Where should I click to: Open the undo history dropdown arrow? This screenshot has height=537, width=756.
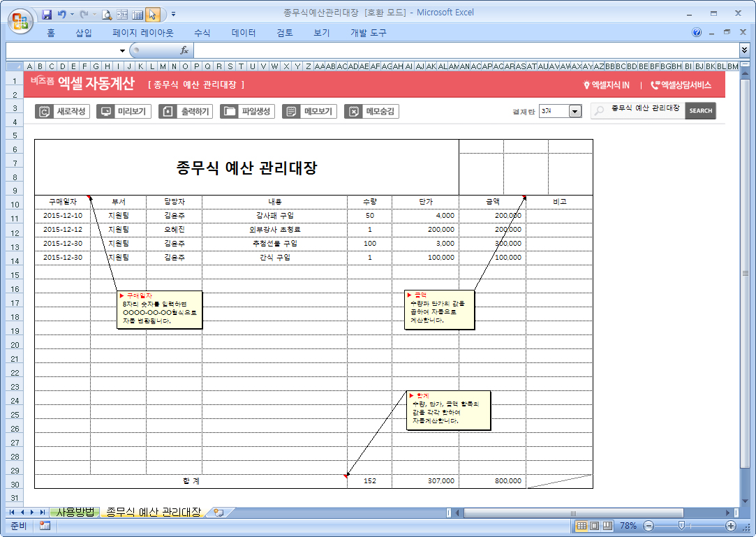click(73, 15)
